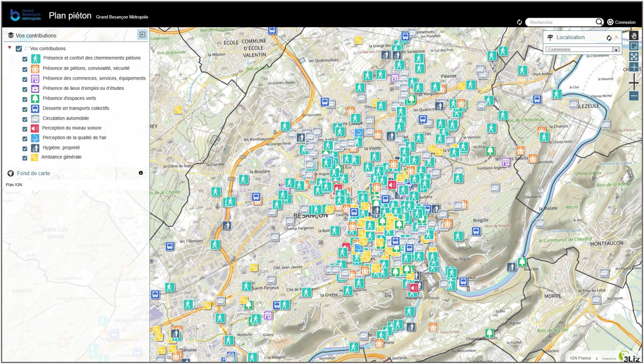Click the zoom in plus button
The image size is (644, 364).
tap(634, 68)
